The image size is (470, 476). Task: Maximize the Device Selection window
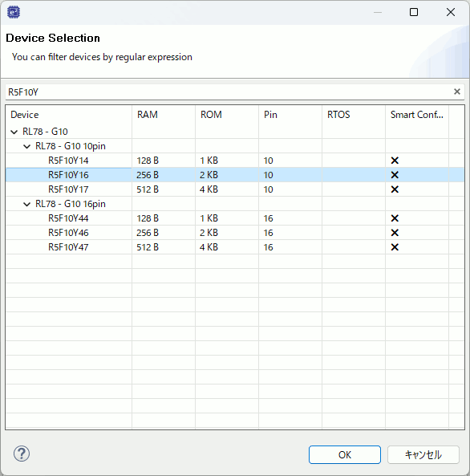click(x=414, y=12)
